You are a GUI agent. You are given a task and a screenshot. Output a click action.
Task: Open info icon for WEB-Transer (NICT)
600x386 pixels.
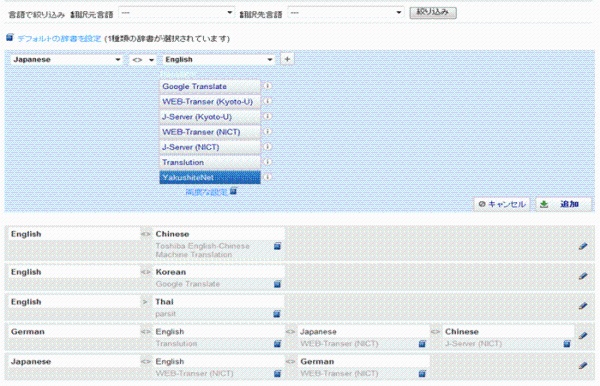click(x=268, y=132)
